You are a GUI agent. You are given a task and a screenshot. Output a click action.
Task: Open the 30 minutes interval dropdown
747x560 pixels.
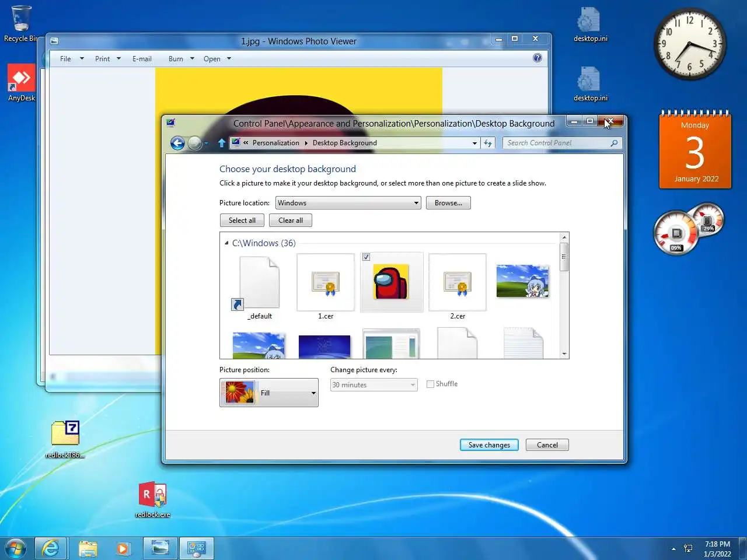(x=373, y=385)
